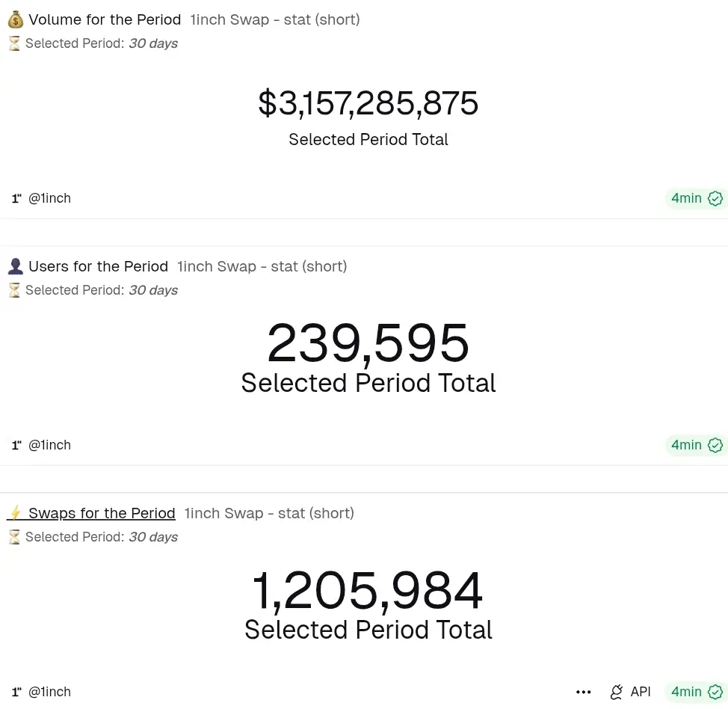Click the verified checkmark icon in the Volume panel
Image resolution: width=728 pixels, height=709 pixels.
tap(715, 198)
